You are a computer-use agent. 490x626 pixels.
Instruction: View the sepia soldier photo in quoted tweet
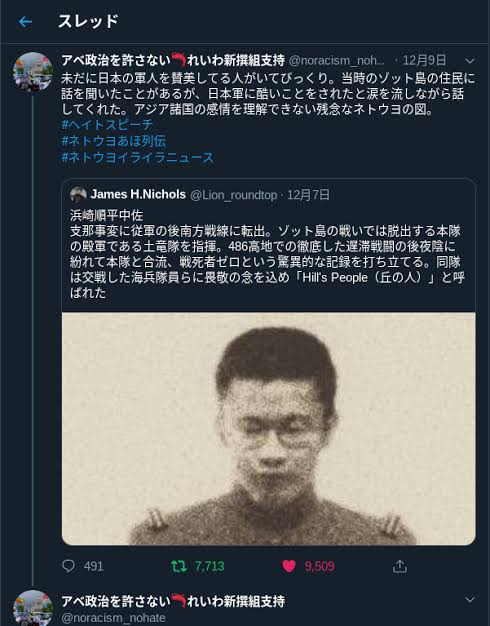tap(268, 429)
